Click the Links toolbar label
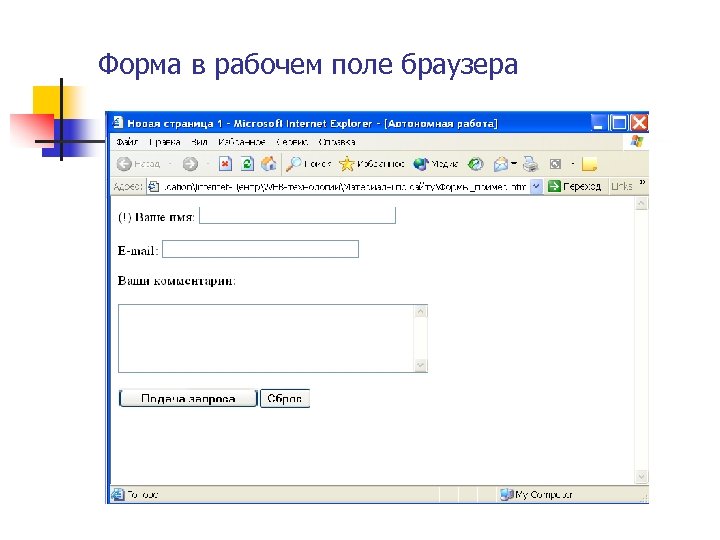 [622, 186]
